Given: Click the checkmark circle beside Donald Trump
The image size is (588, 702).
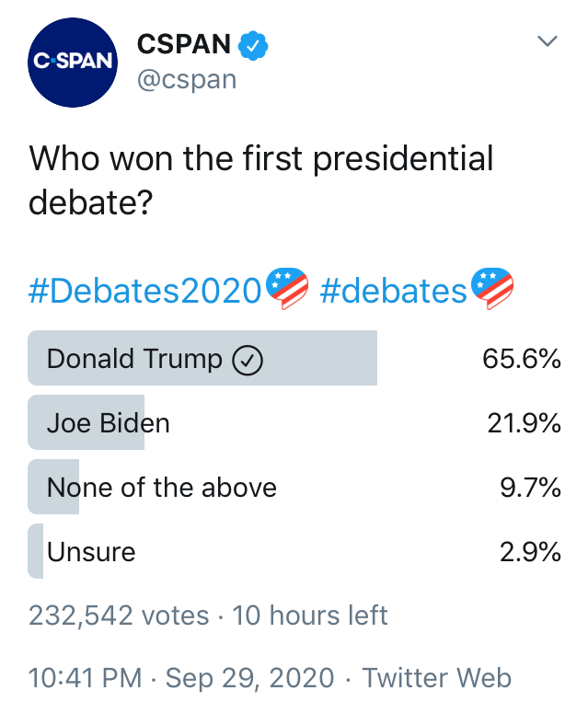Looking at the screenshot, I should coord(248,360).
